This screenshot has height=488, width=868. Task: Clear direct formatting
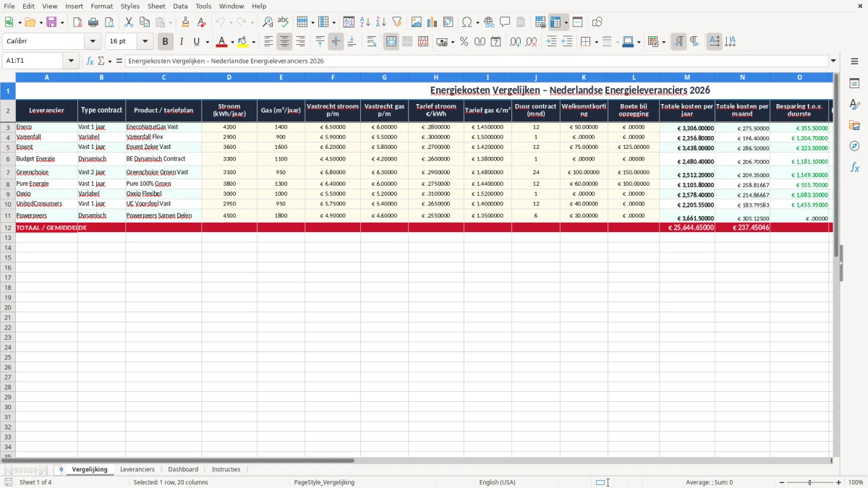click(x=201, y=22)
